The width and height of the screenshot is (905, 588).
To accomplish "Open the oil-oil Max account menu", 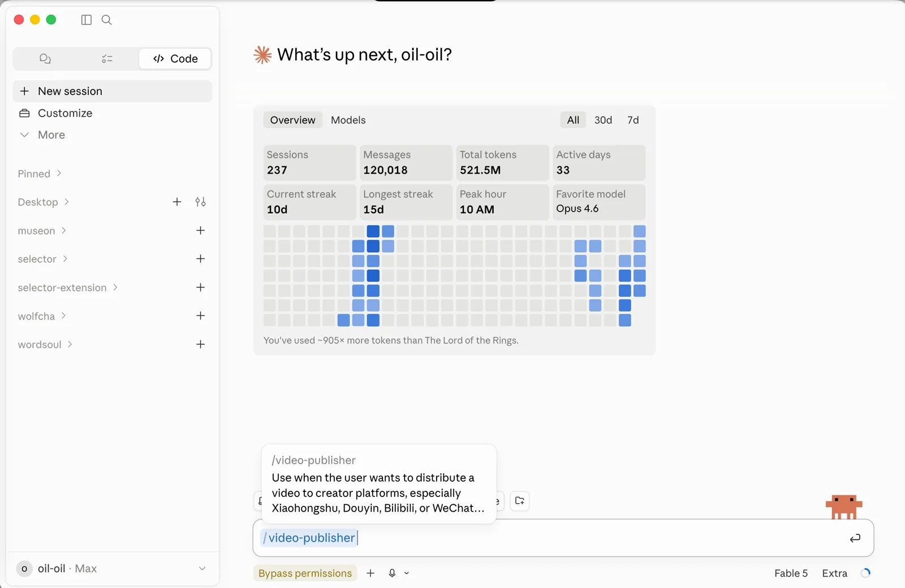I will coord(112,569).
